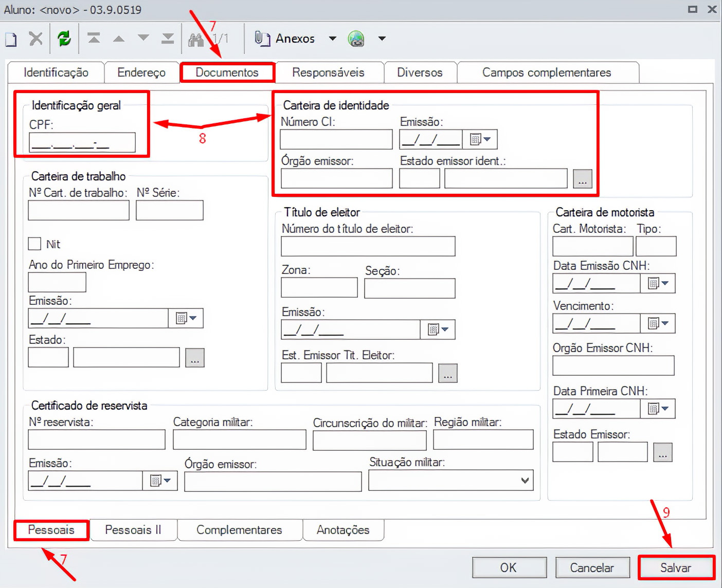Image resolution: width=722 pixels, height=588 pixels.
Task: Click the binoculars search icon
Action: 196,39
